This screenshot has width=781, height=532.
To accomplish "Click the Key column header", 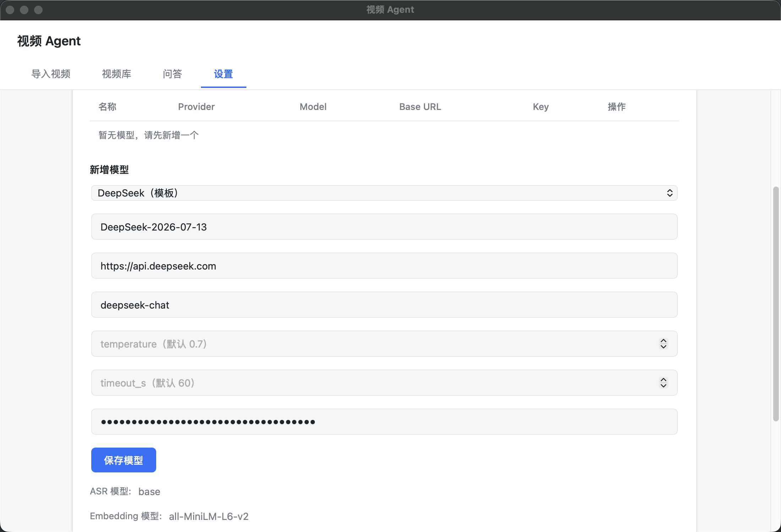I will [541, 107].
